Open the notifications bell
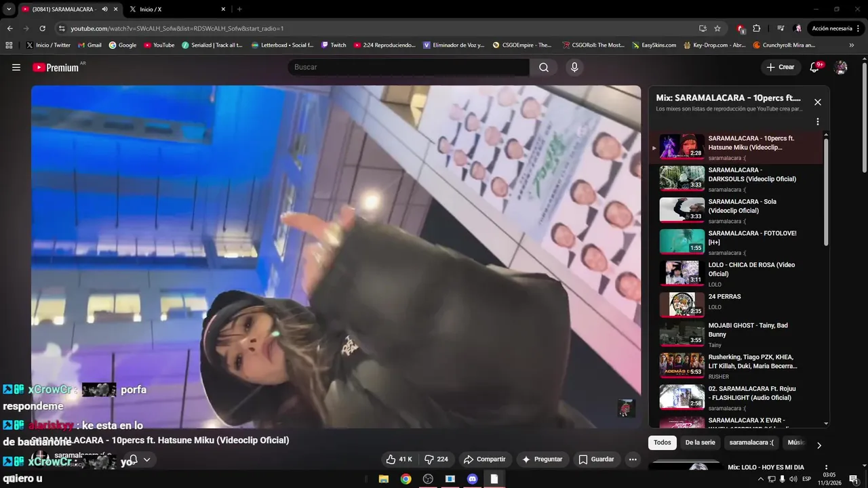Screen dimensions: 868x488 816,67
